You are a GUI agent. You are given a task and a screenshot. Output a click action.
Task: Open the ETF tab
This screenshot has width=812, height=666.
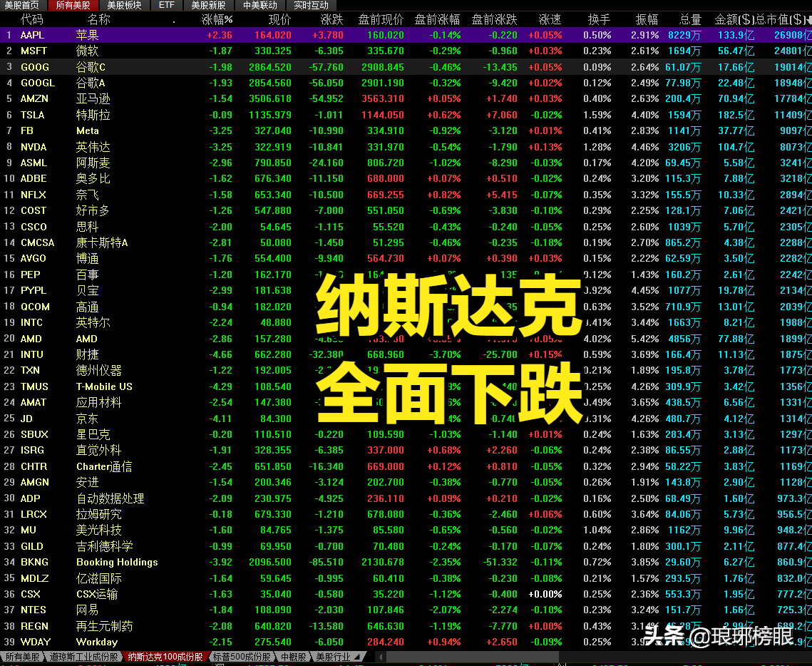click(x=166, y=5)
